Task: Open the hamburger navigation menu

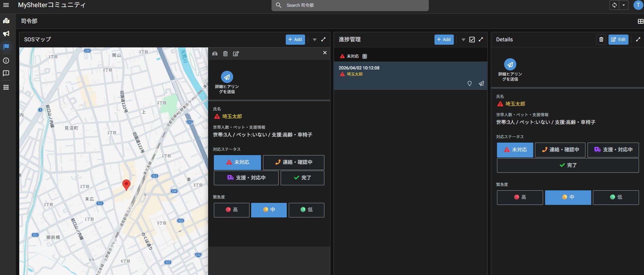Action: click(x=6, y=5)
